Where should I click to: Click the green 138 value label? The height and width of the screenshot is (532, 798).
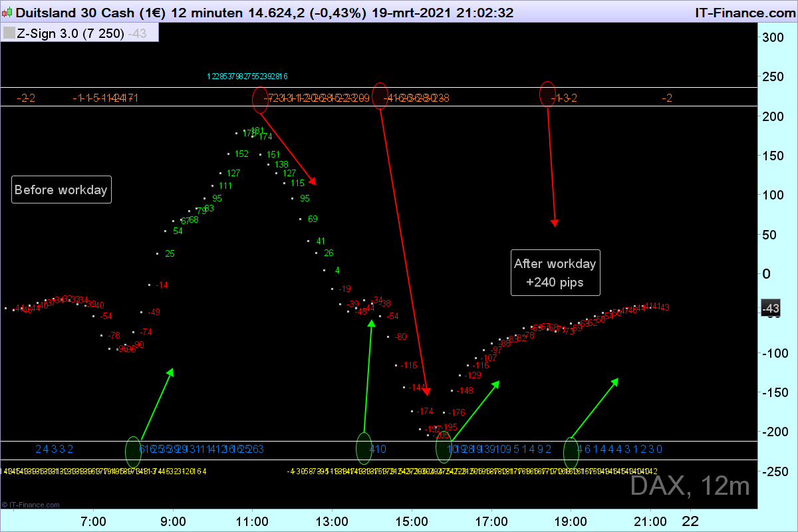coord(281,164)
